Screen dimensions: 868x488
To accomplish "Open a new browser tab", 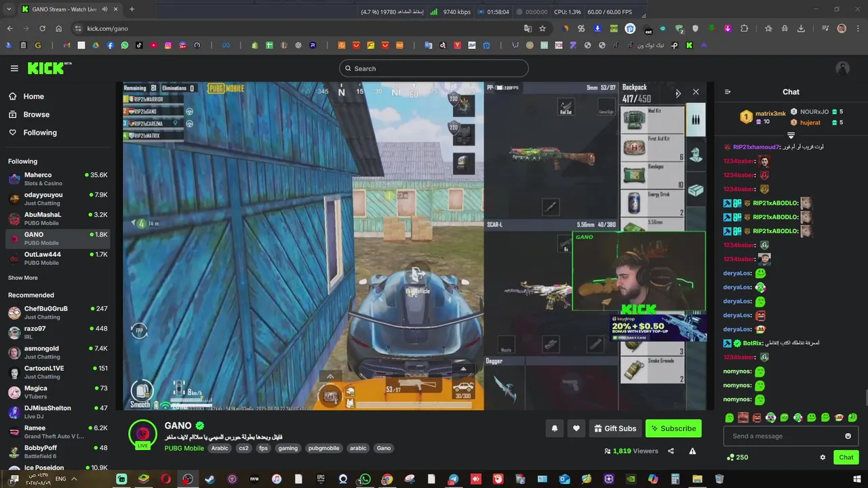I will pyautogui.click(x=132, y=9).
